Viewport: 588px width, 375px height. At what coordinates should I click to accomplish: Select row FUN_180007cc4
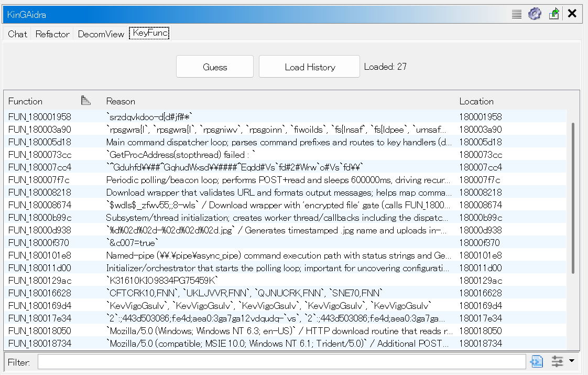(x=286, y=167)
